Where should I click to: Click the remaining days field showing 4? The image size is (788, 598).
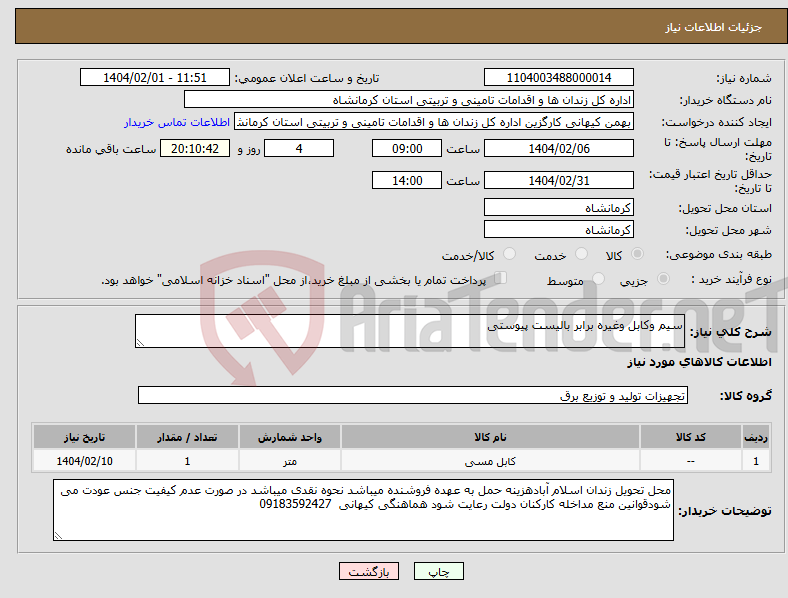(x=299, y=148)
